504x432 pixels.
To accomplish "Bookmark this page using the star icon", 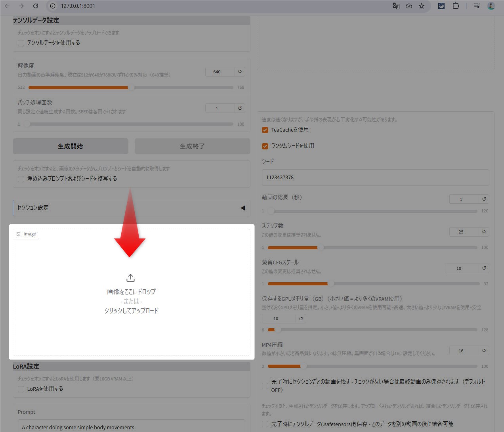I will click(x=422, y=6).
